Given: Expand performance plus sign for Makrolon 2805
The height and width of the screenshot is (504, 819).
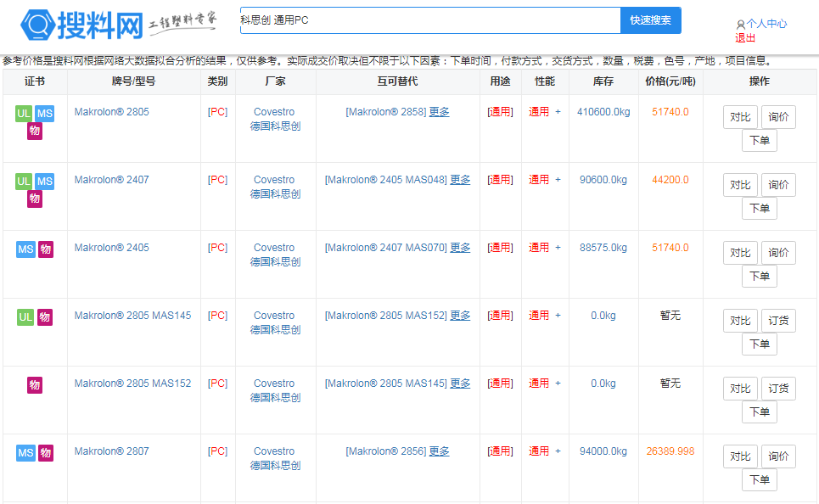Looking at the screenshot, I should point(558,112).
